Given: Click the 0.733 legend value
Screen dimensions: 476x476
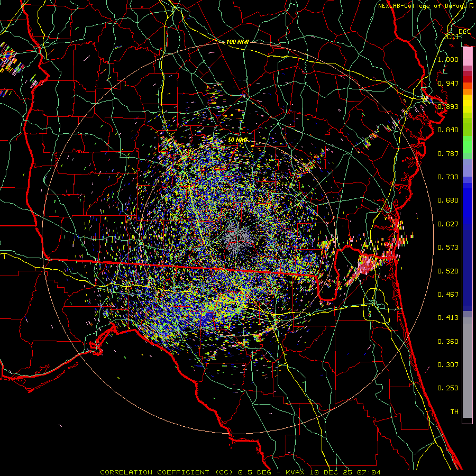Looking at the screenshot, I should pyautogui.click(x=448, y=177).
